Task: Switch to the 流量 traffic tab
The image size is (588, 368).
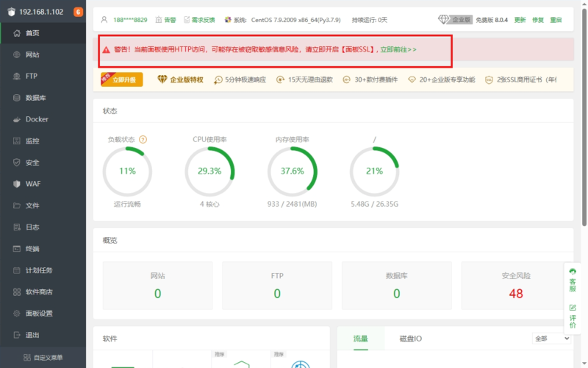Action: (361, 339)
